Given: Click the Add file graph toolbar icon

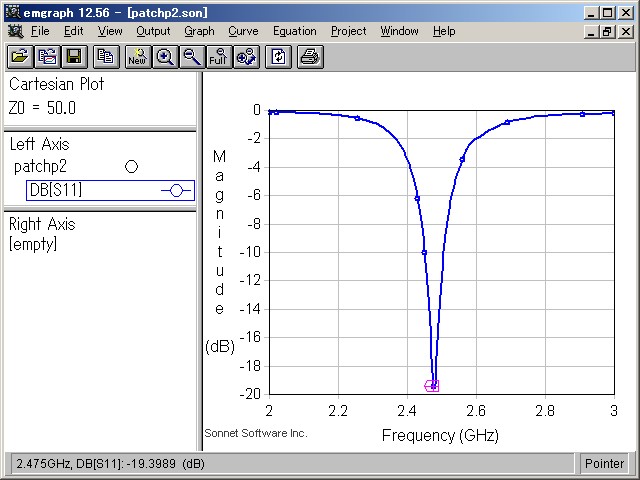Looking at the screenshot, I should [47, 57].
